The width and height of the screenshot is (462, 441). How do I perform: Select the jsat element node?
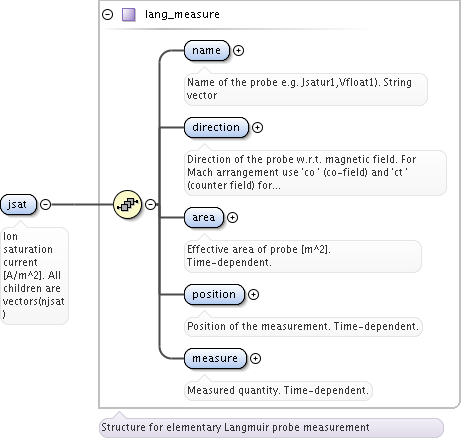(18, 204)
